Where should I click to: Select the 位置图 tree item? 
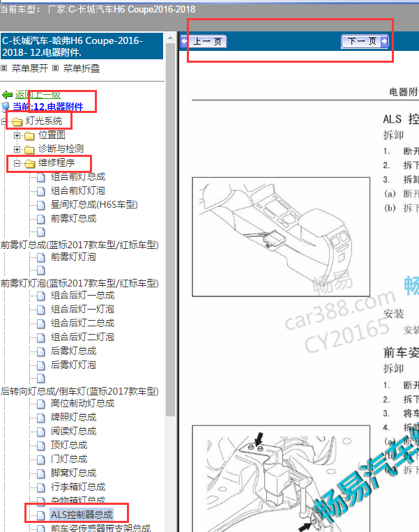click(52, 135)
